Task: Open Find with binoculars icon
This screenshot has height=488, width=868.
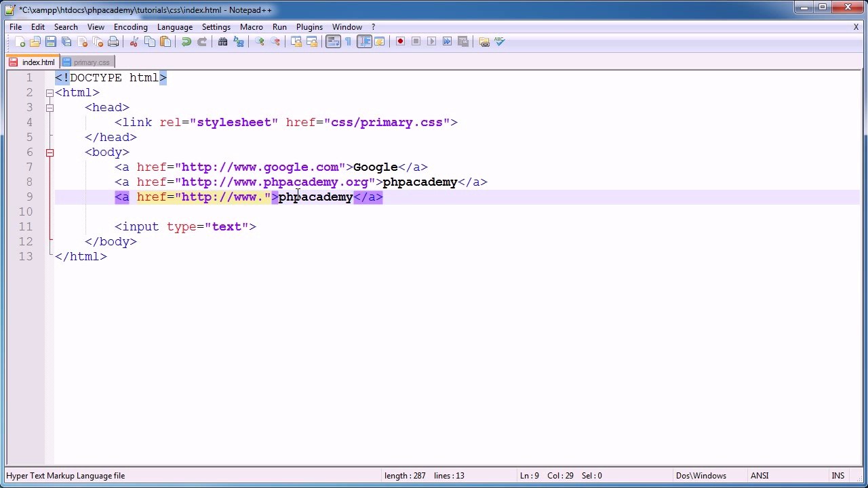Action: [223, 42]
